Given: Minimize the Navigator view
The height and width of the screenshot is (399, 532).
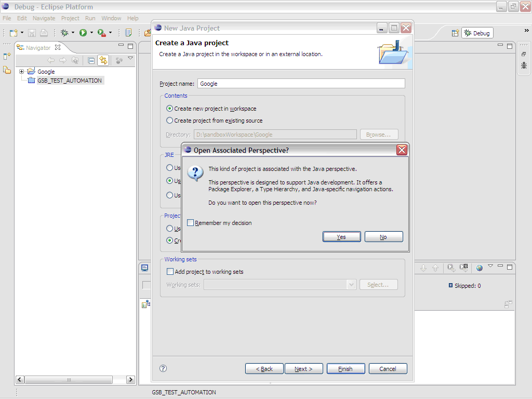Looking at the screenshot, I should pos(121,45).
